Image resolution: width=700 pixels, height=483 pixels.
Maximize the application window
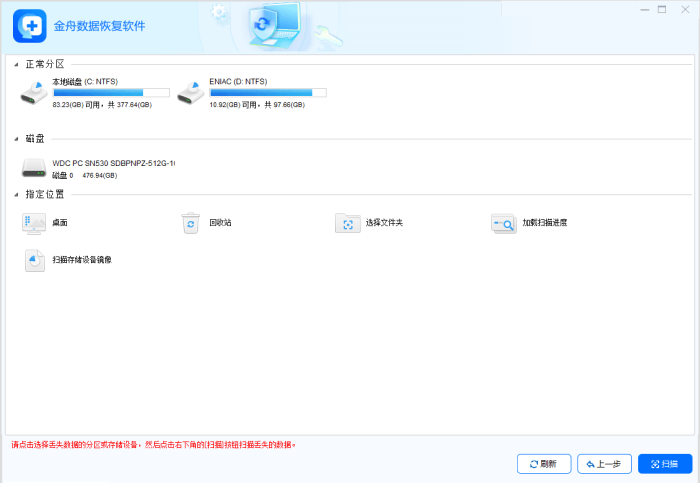[661, 9]
